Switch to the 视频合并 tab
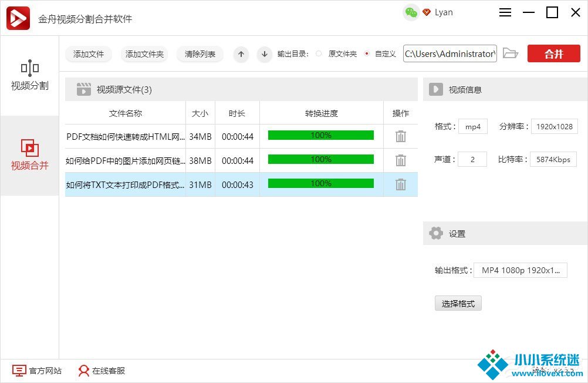 click(29, 155)
